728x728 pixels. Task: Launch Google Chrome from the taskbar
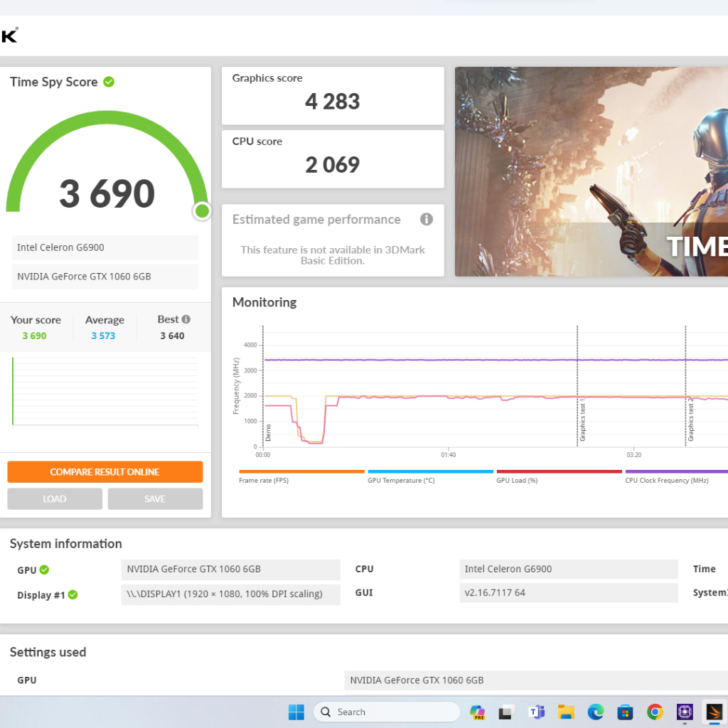point(655,712)
